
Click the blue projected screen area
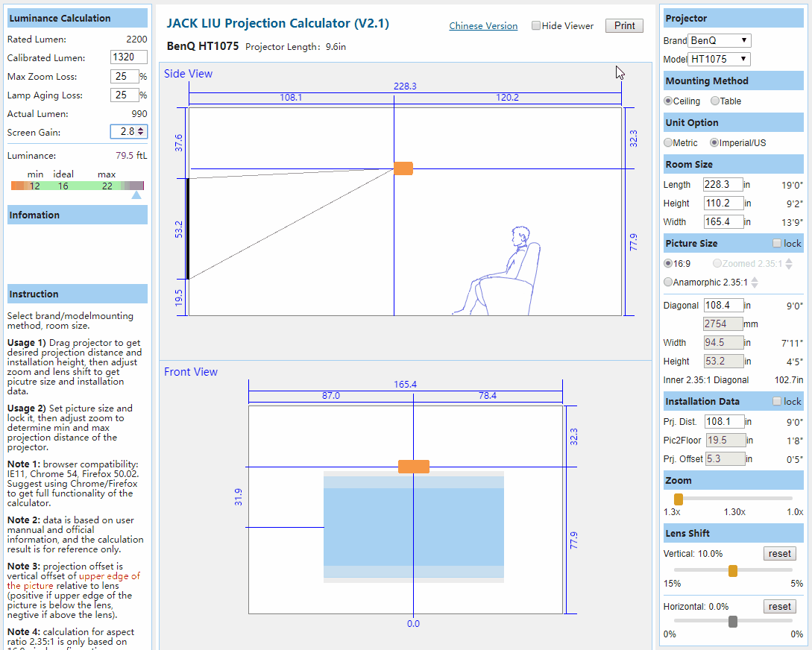(x=413, y=527)
